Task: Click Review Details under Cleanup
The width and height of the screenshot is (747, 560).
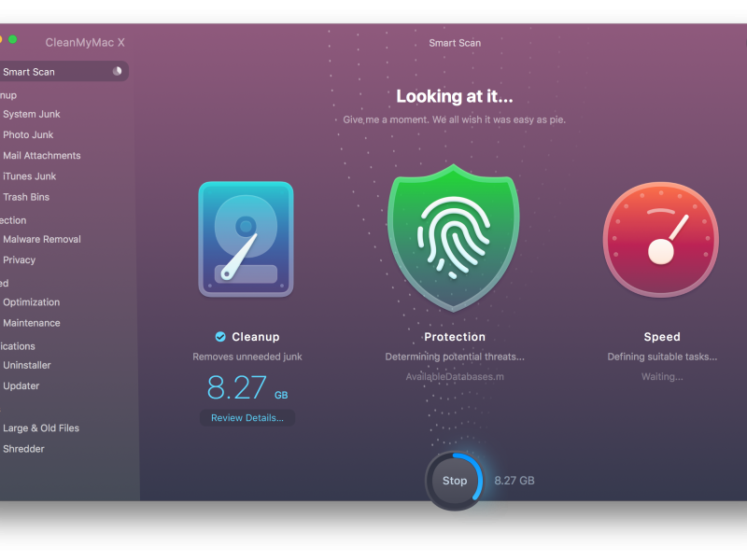Action: (247, 417)
